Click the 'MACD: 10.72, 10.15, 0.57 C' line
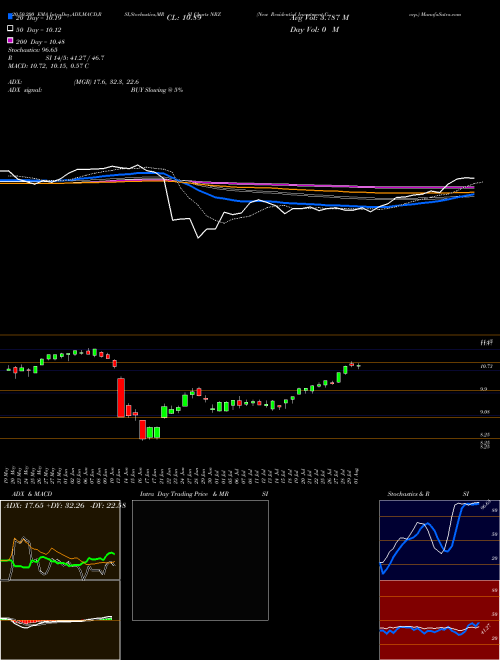500x660 pixels. point(48,66)
